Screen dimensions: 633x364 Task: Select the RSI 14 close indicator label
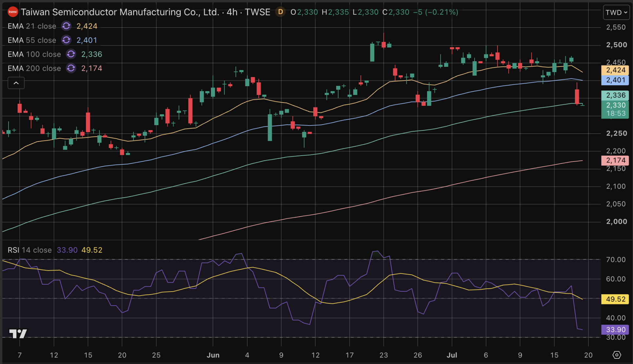[30, 250]
